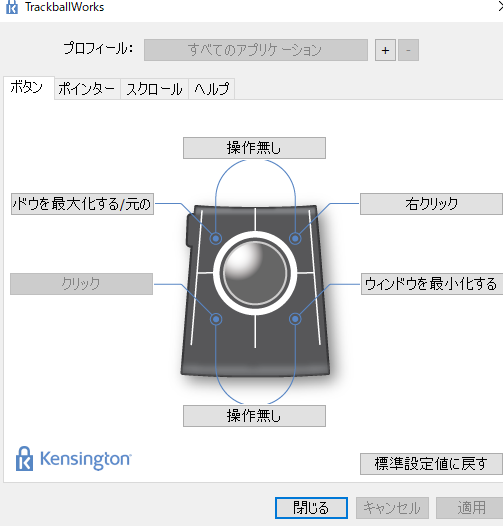The height and width of the screenshot is (526, 503).
Task: Change the ウィンドウを最小化する button assignment
Action: point(432,284)
